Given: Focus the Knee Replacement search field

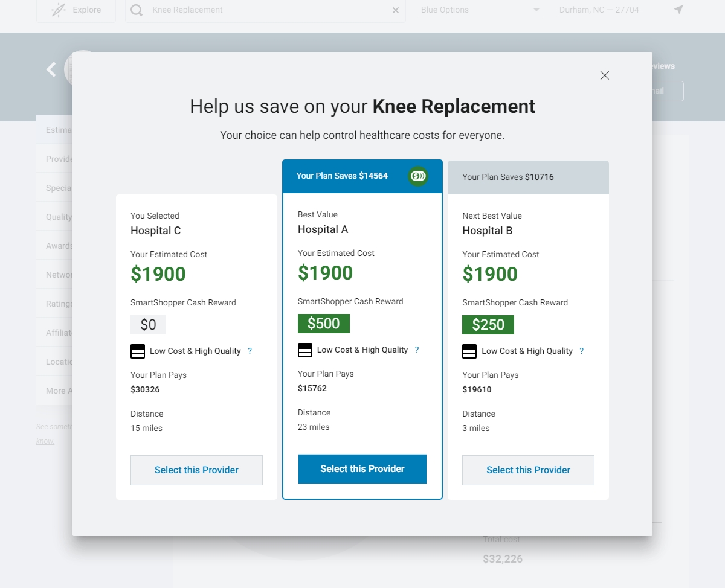Looking at the screenshot, I should [x=266, y=10].
